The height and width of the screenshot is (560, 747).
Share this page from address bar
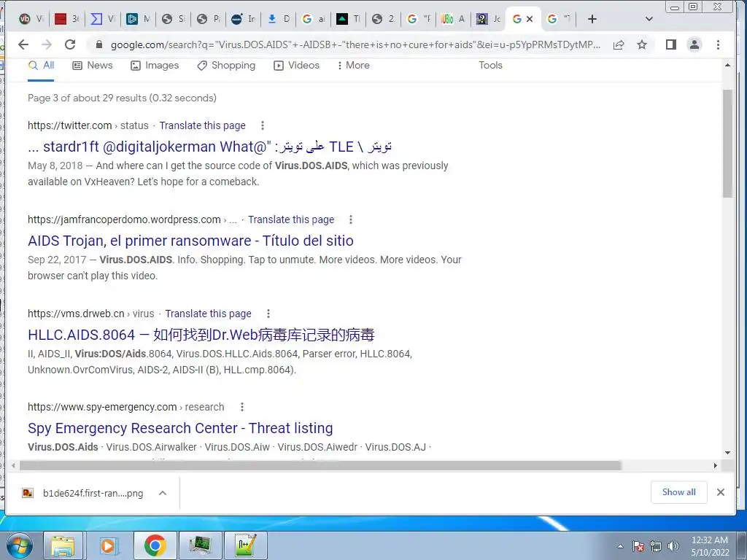click(x=619, y=44)
